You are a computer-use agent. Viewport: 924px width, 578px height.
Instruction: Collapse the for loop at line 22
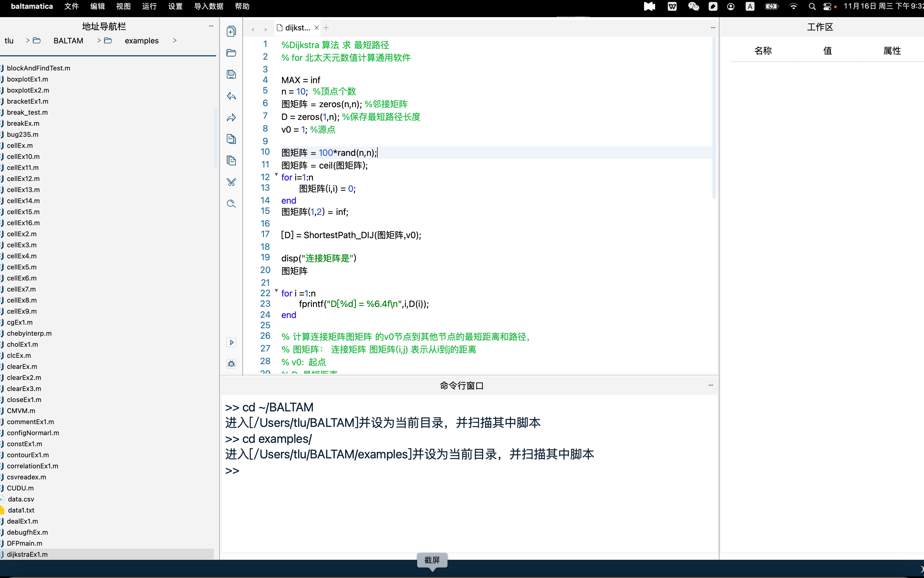point(276,291)
